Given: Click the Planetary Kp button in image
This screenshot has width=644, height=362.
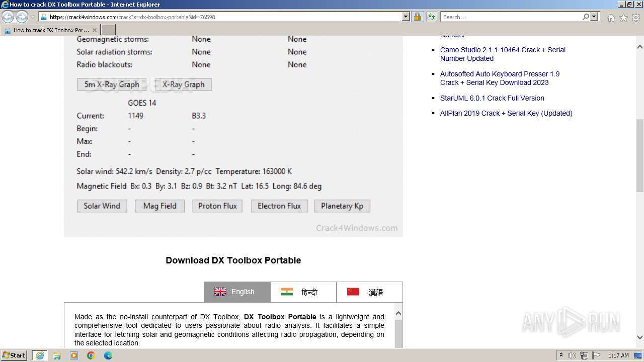Looking at the screenshot, I should pos(342,206).
